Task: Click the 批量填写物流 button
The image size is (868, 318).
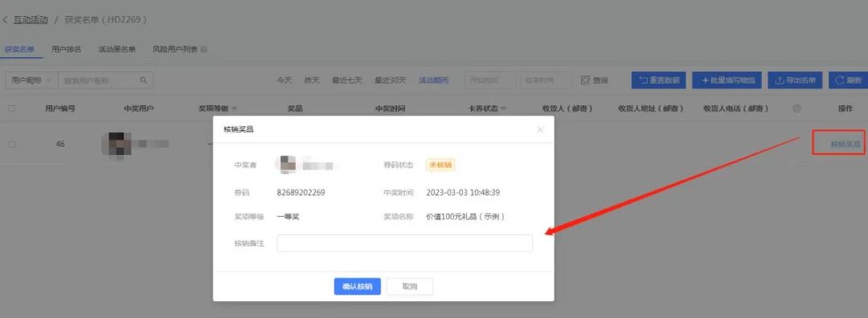Action: [727, 80]
